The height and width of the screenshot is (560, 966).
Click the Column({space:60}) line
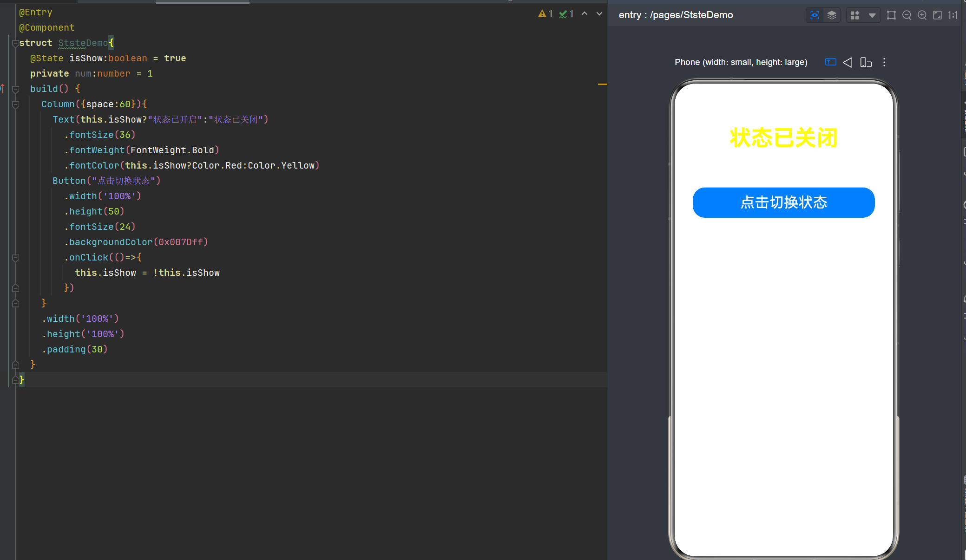click(x=94, y=104)
